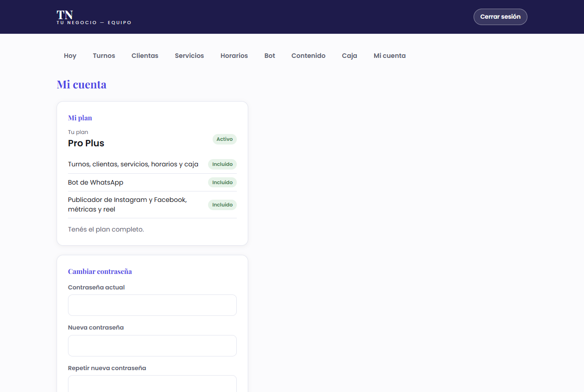Click the Incluido badge for Publicador de Instagram

click(x=222, y=205)
